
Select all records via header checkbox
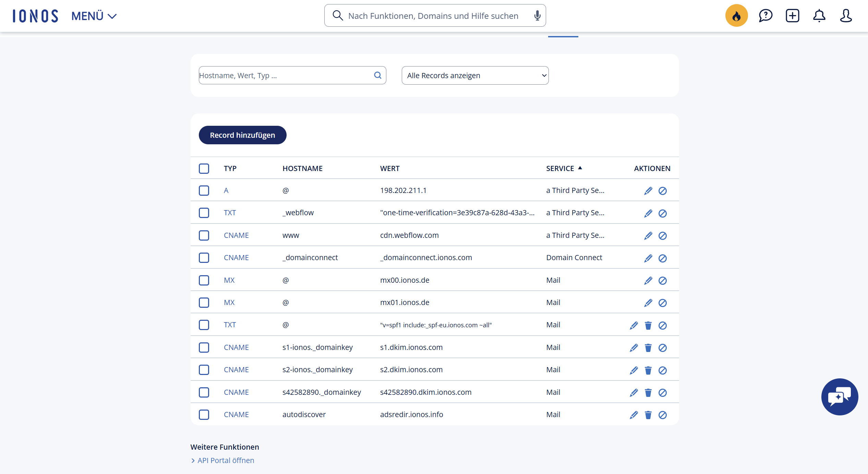pos(204,169)
